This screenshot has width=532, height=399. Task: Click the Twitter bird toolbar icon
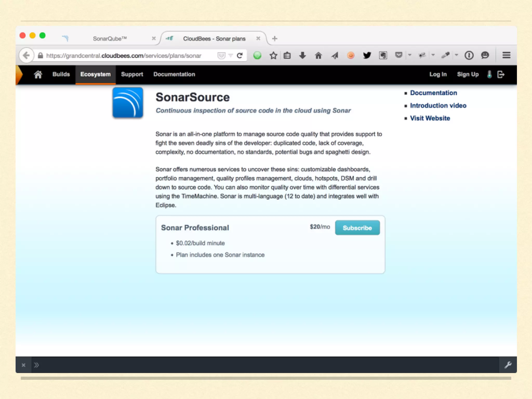[x=367, y=55]
